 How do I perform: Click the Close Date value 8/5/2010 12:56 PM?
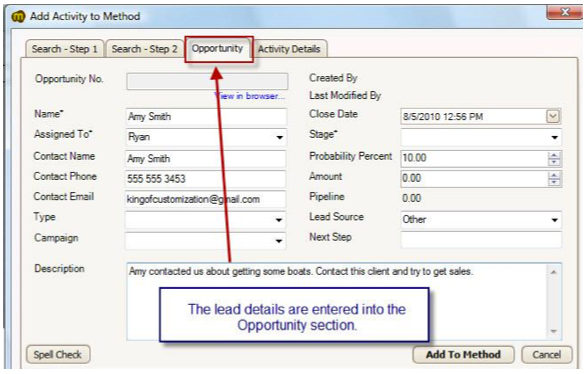443,117
